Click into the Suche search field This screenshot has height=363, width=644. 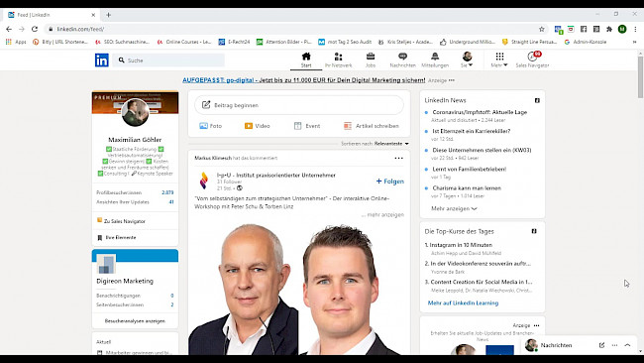tap(169, 60)
